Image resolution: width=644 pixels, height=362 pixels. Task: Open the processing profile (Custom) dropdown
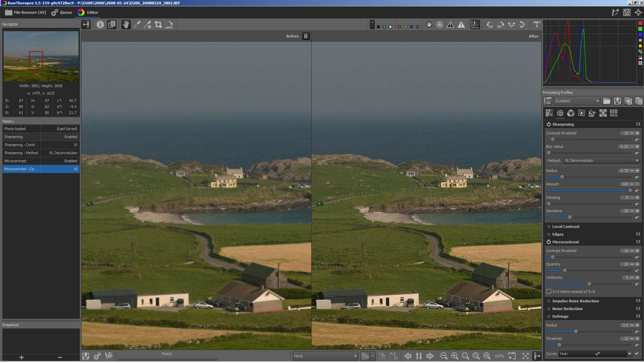click(x=577, y=101)
